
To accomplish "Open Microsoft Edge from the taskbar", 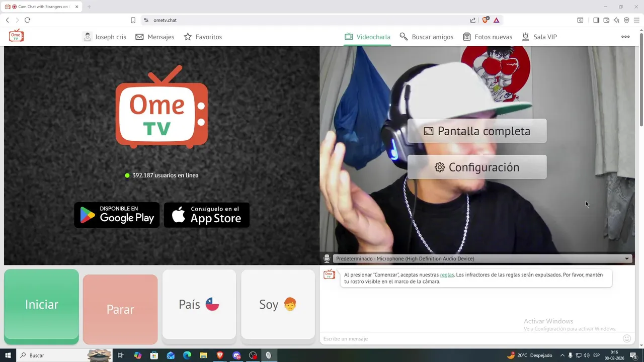I will click(x=187, y=355).
